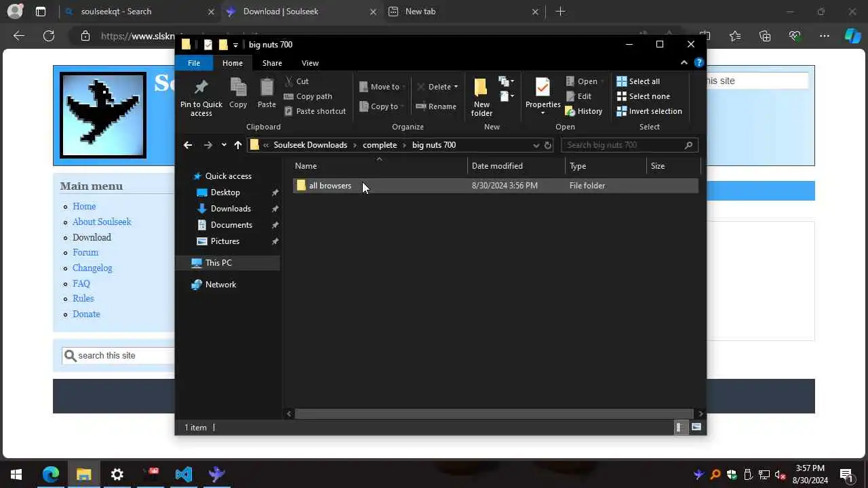This screenshot has width=868, height=488.
Task: Click the Paste icon in ribbon
Action: click(x=267, y=87)
